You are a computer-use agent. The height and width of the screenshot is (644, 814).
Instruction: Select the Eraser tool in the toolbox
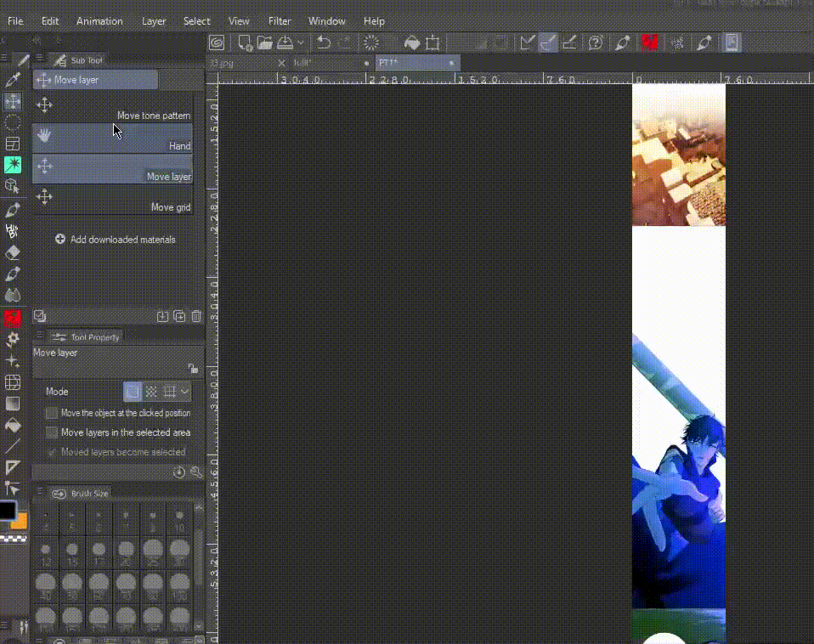coord(13,252)
